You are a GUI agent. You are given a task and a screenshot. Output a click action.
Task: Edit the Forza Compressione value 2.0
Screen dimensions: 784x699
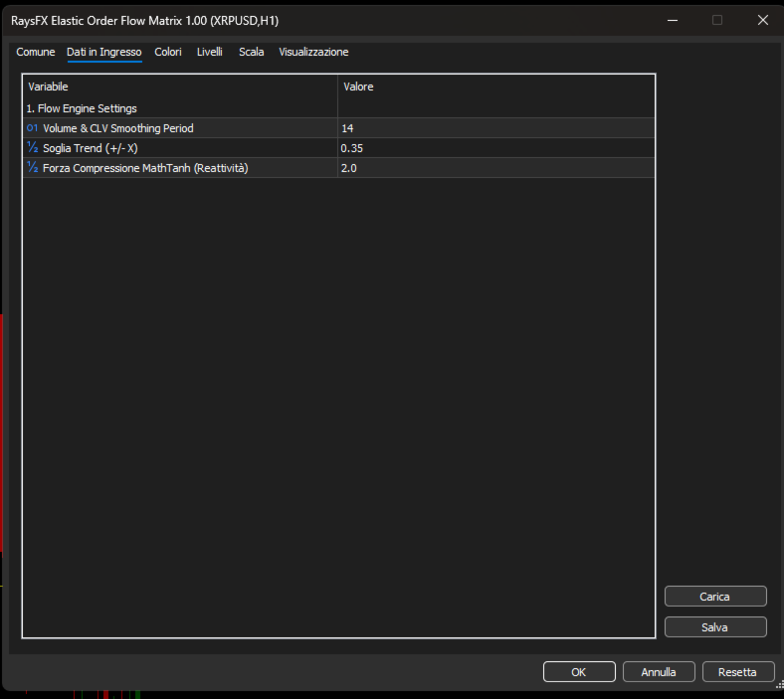coord(496,168)
